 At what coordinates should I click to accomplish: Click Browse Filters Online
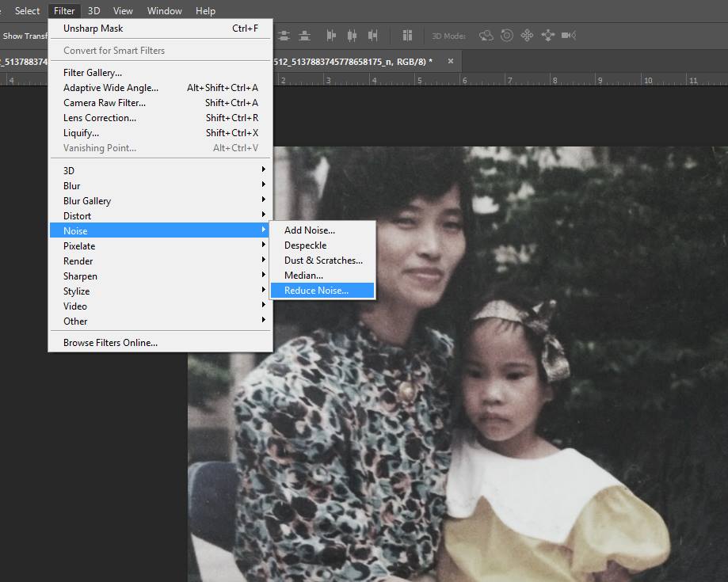(110, 343)
